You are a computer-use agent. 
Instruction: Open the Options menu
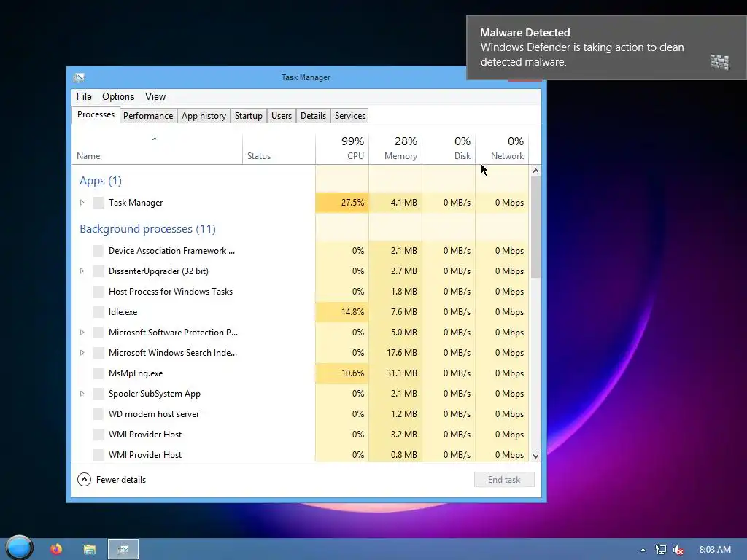pyautogui.click(x=118, y=97)
